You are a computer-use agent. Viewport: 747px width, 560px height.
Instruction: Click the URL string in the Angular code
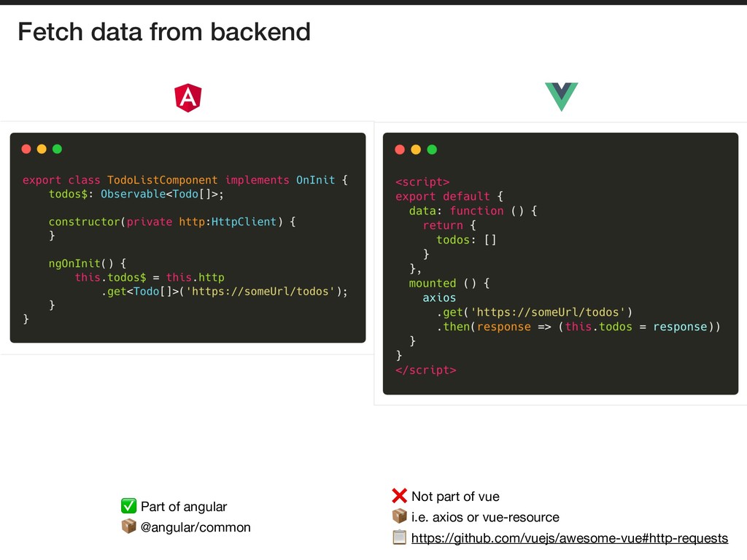coord(260,292)
